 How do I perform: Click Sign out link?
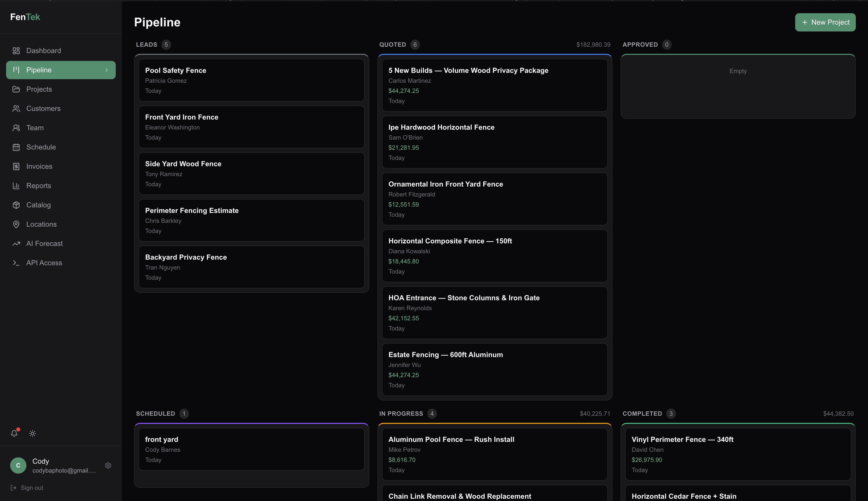pos(27,488)
